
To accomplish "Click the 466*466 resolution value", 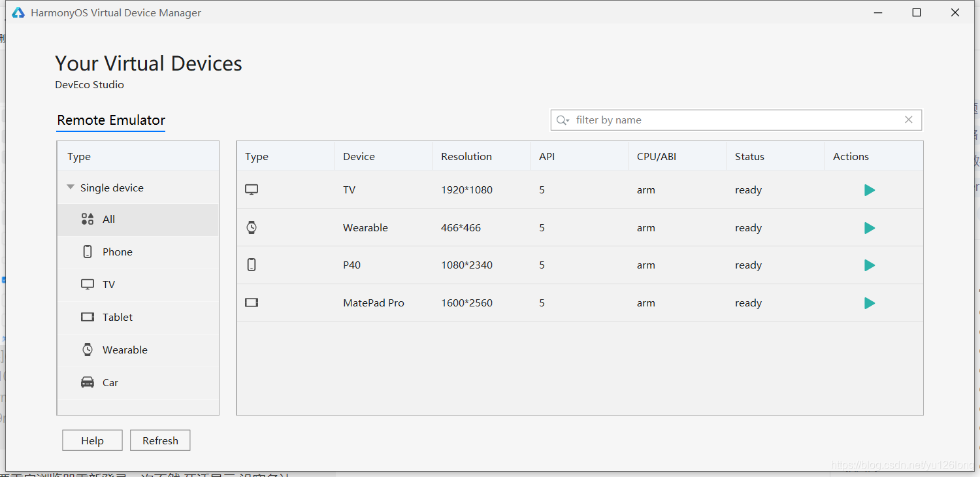I will pyautogui.click(x=461, y=228).
